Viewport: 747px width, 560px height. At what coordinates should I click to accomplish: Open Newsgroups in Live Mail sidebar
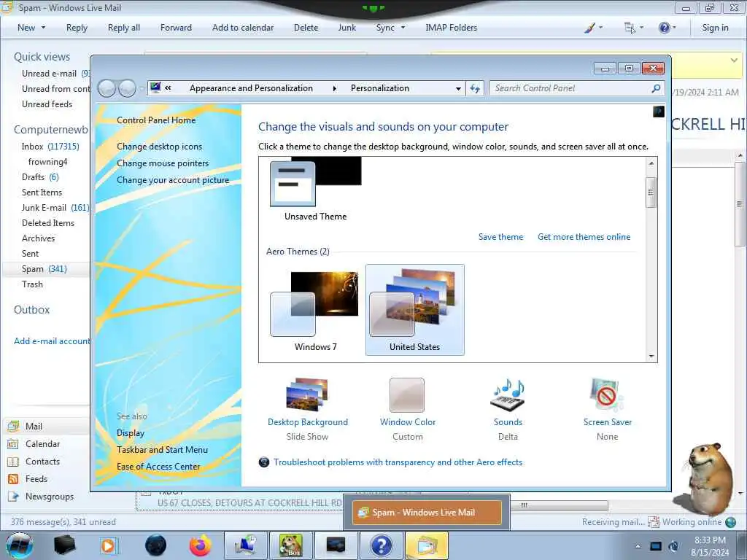click(x=50, y=496)
